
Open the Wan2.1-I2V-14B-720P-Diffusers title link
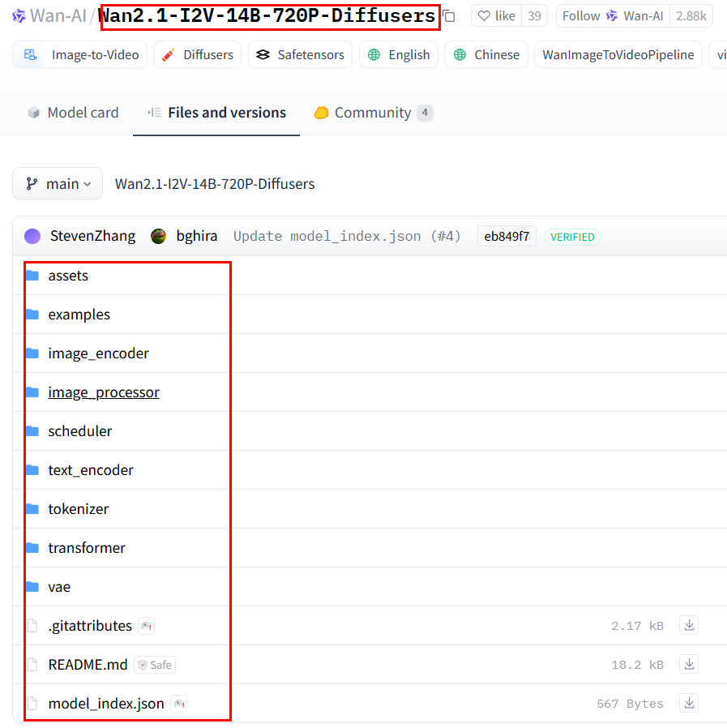point(267,16)
